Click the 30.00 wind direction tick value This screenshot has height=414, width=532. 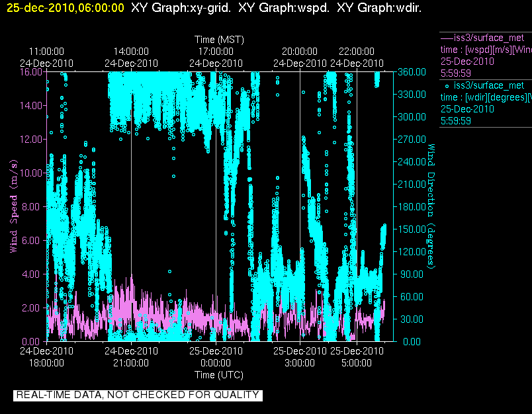click(x=412, y=319)
